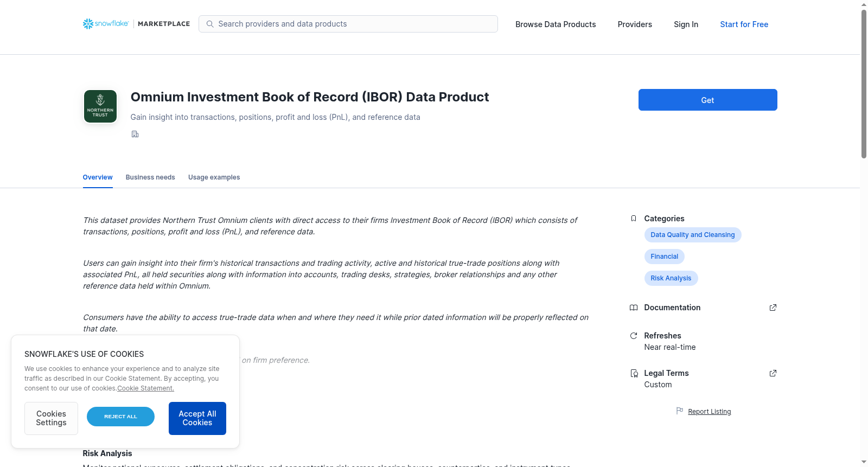Click the SNOWFLAKE'S USE OF COOKIES heading
This screenshot has height=467, width=868.
point(84,354)
